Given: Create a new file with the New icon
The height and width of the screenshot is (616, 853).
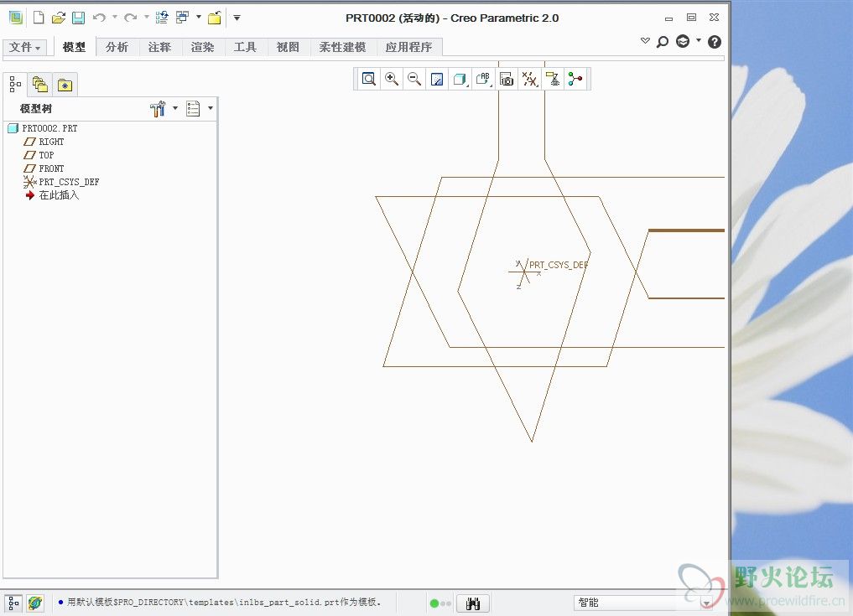Looking at the screenshot, I should point(39,18).
